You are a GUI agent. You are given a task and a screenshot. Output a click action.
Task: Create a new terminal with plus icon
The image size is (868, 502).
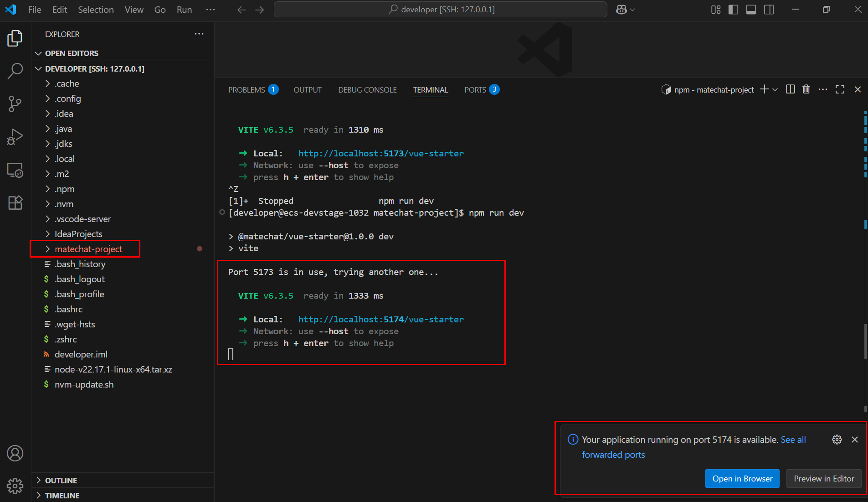[764, 89]
